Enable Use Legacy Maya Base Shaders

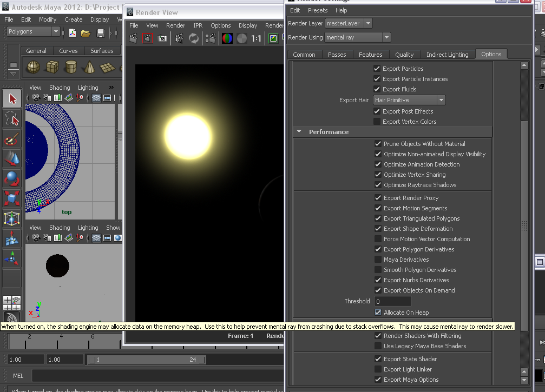378,346
